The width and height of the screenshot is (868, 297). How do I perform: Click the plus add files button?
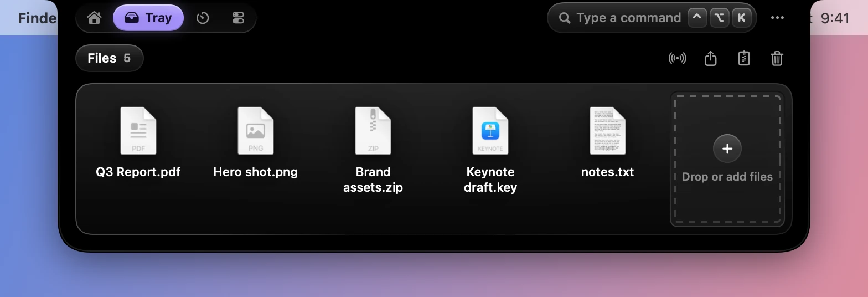(x=727, y=148)
